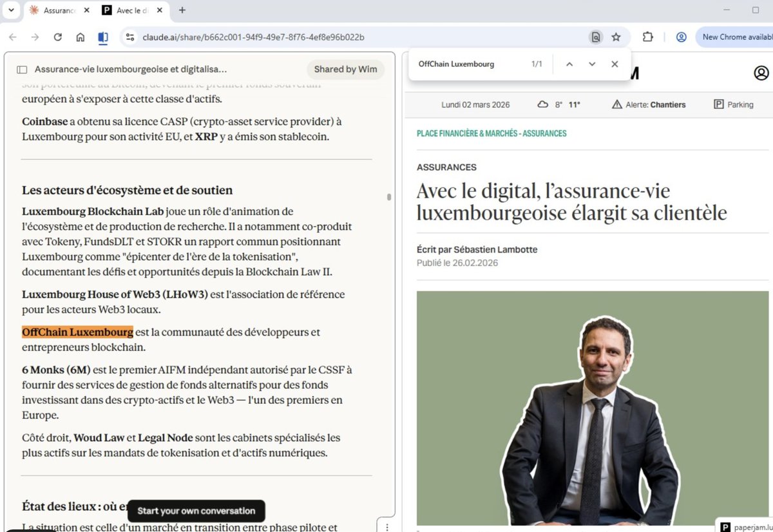Click the 6 Monks (6M) text
The image size is (773, 532).
click(x=56, y=370)
